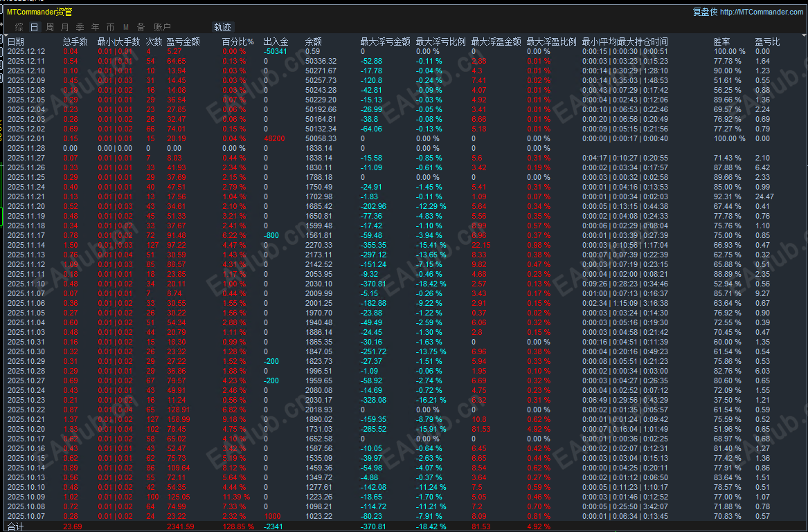Select the 2025.12.09 date cell
Image resolution: width=808 pixels, height=532 pixels.
point(26,80)
